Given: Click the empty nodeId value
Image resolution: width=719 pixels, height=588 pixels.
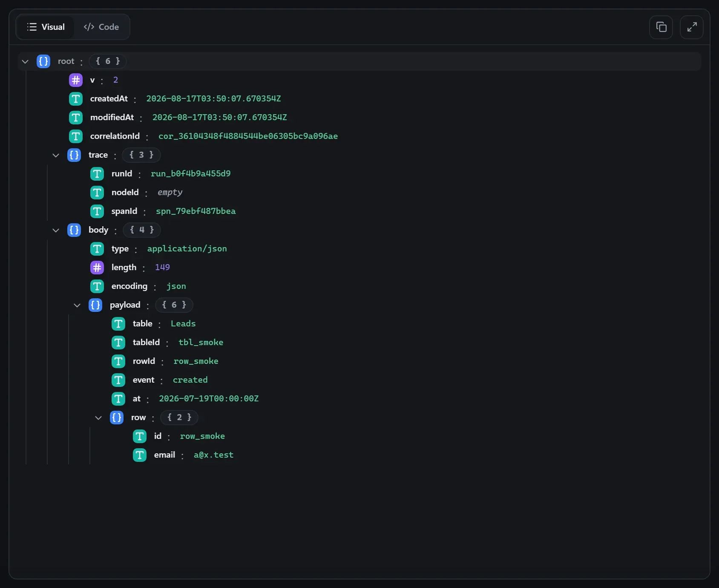Looking at the screenshot, I should tap(170, 193).
